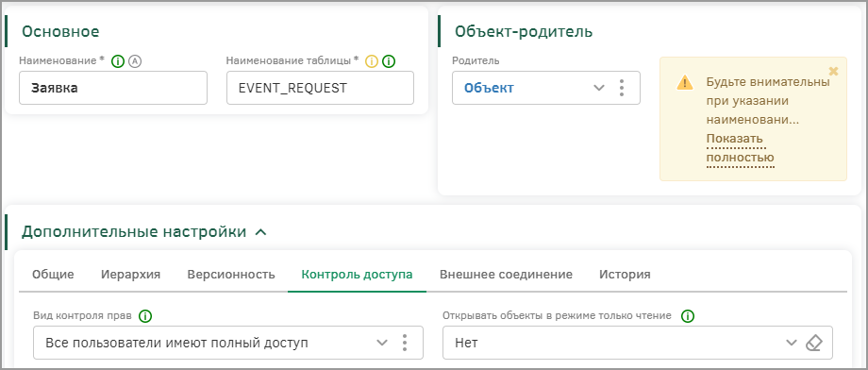Image resolution: width=868 pixels, height=370 pixels.
Task: Click the Объект parent link
Action: (x=489, y=88)
